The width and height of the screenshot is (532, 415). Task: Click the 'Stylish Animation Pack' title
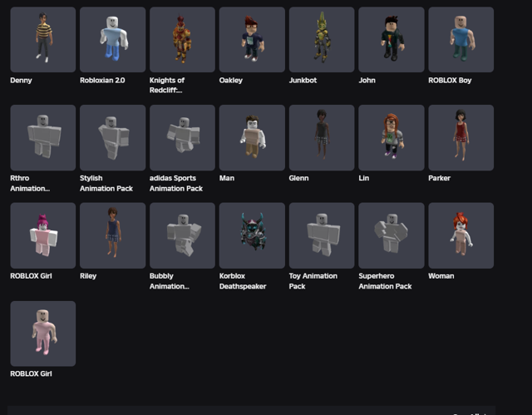point(106,183)
